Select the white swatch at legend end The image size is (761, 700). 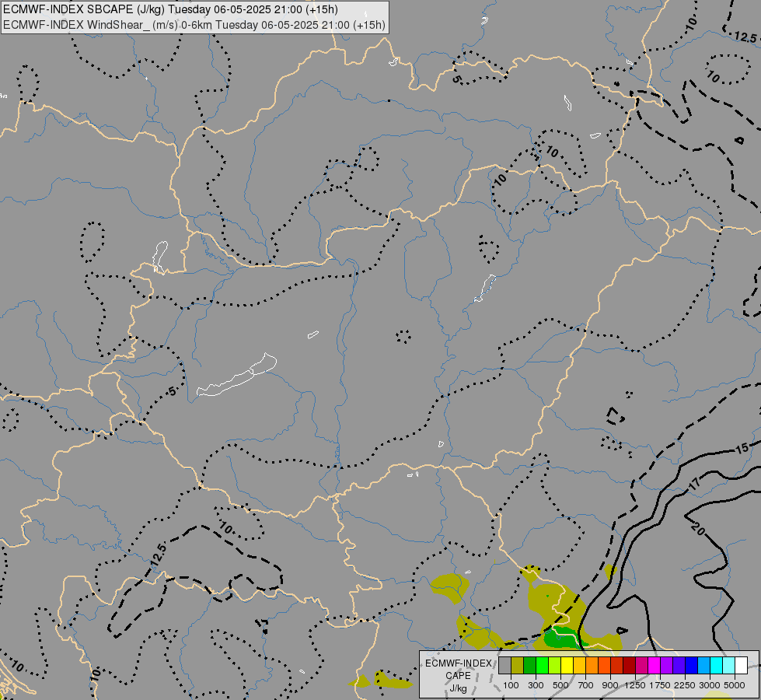tap(741, 665)
